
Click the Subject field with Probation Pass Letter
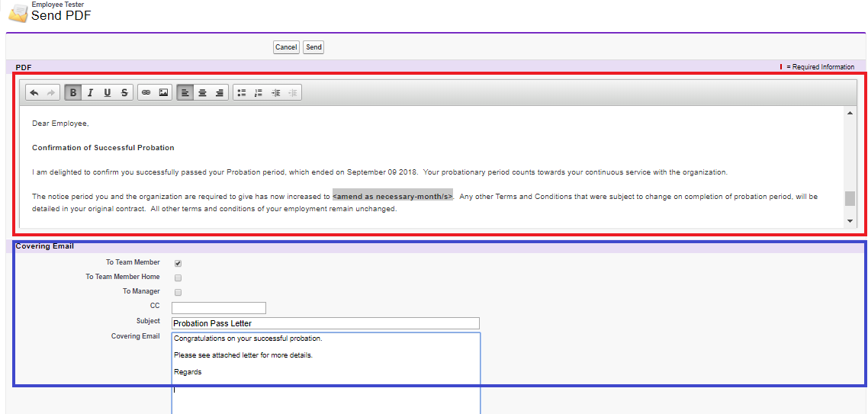point(326,323)
